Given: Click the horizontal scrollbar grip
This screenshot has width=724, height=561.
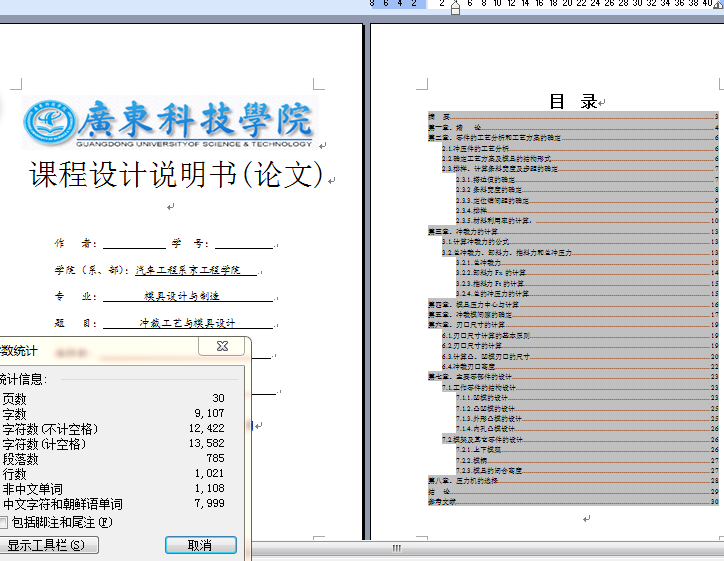Looking at the screenshot, I should click(397, 548).
